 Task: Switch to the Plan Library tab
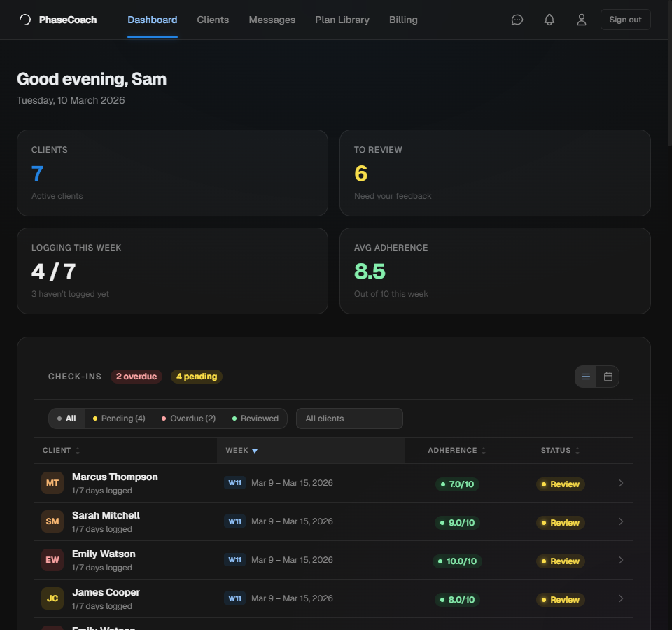point(342,20)
